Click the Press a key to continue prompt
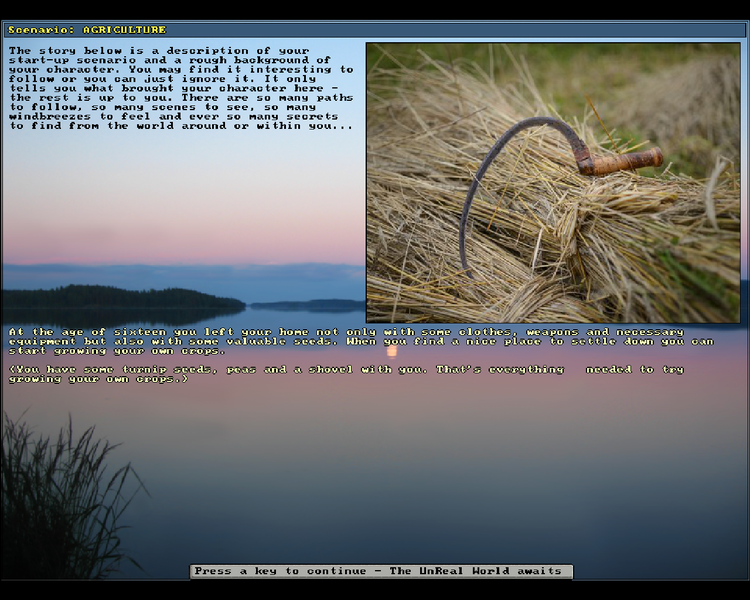750x600 pixels. click(381, 571)
